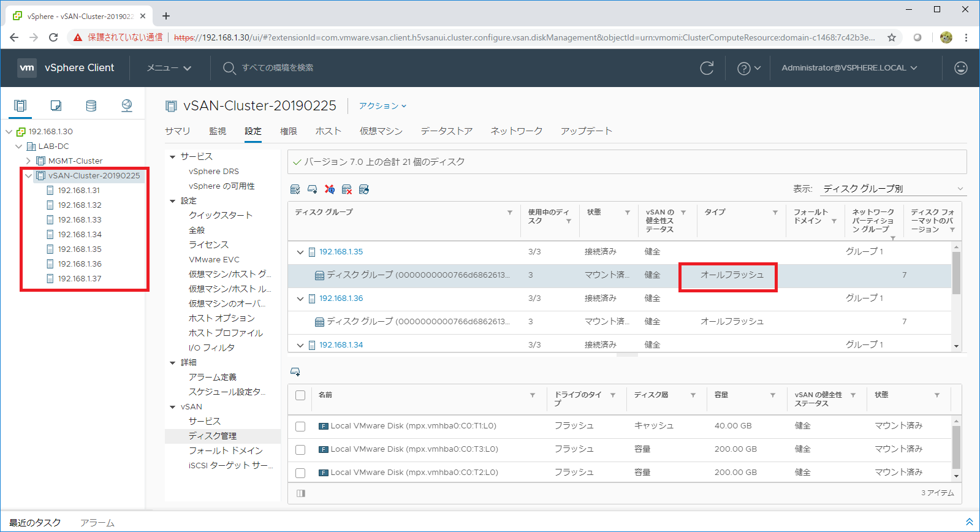Open the データストア tab
Image resolution: width=980 pixels, height=532 pixels.
[446, 131]
